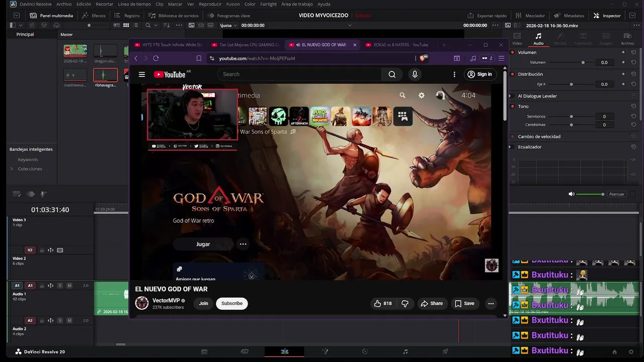This screenshot has height=362, width=644.
Task: Enable the Ecualizador section
Action: [x=513, y=147]
